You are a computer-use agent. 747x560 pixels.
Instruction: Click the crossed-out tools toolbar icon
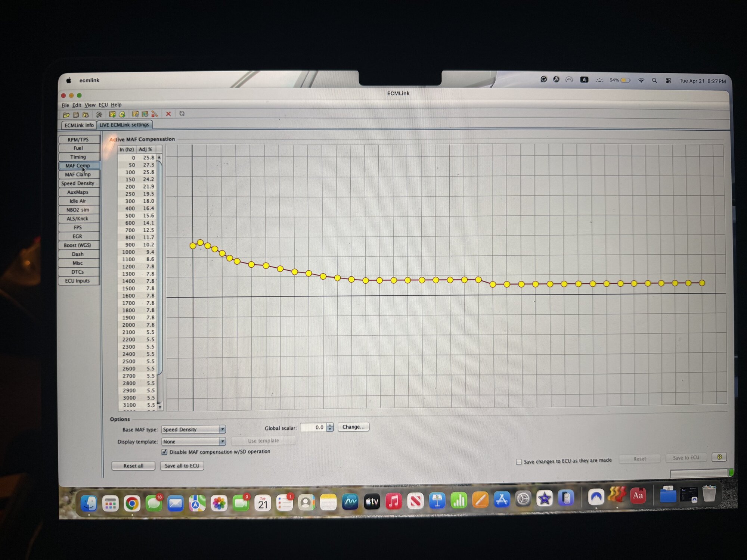coord(155,114)
